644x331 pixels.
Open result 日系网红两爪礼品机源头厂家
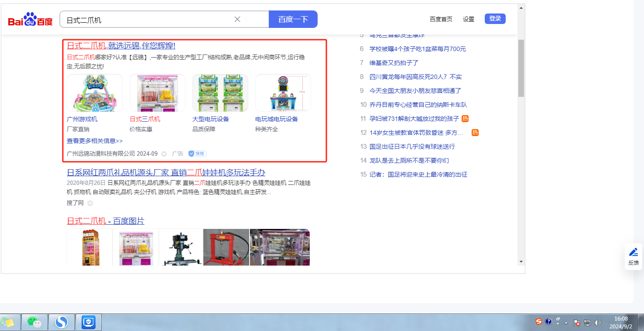tap(166, 172)
